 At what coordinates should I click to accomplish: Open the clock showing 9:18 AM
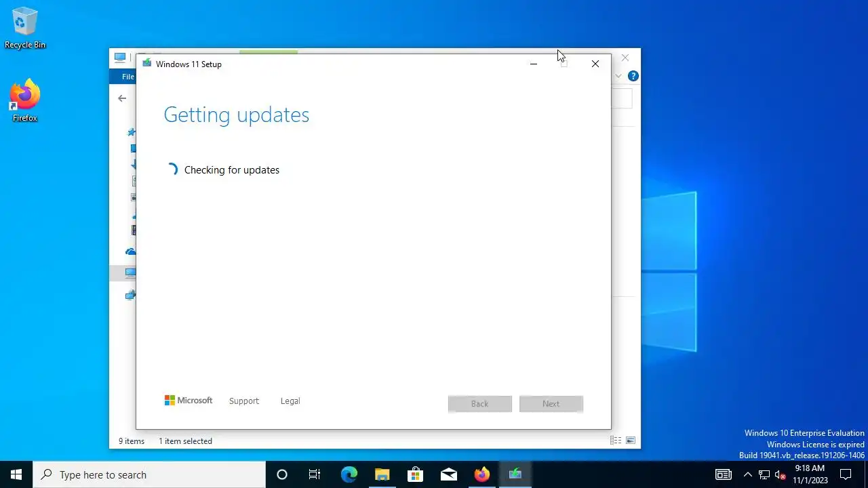(x=810, y=474)
